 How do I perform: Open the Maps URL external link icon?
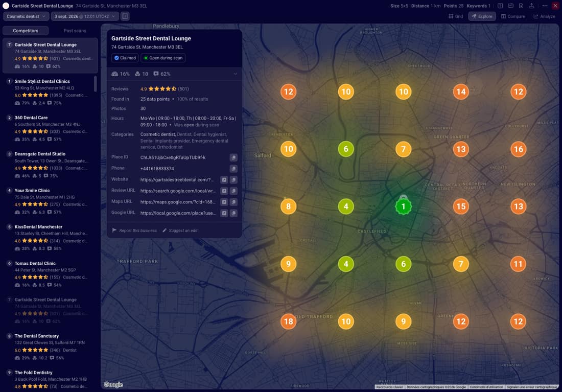pos(224,202)
